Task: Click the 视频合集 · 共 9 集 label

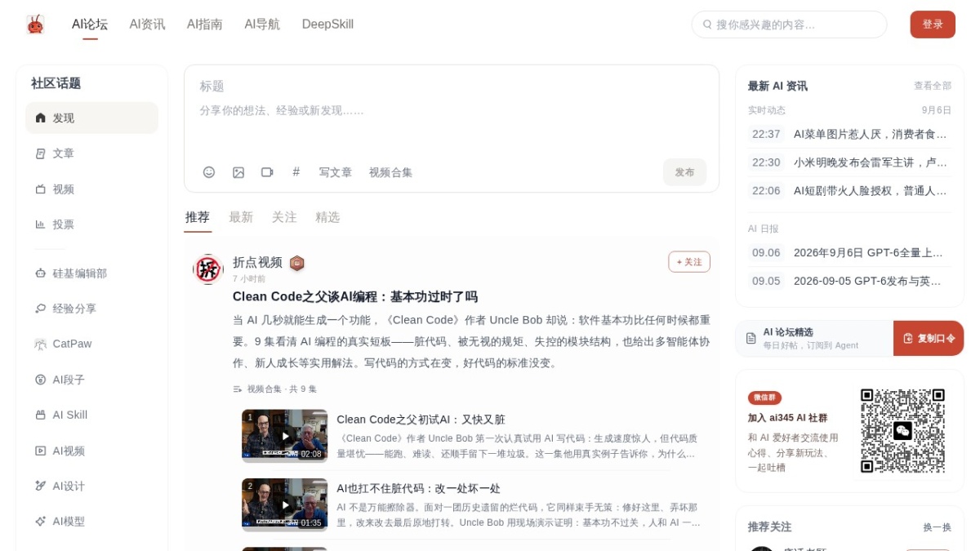Action: [274, 389]
